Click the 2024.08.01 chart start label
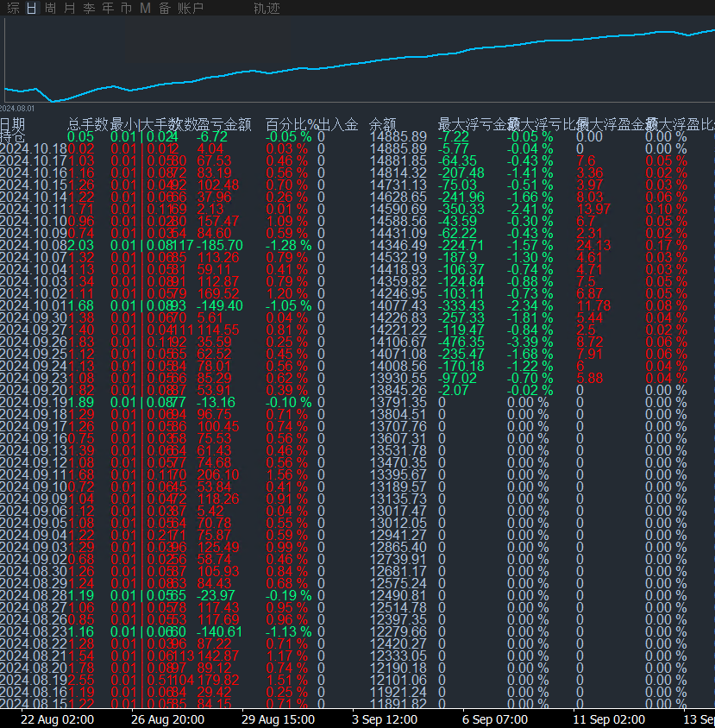 click(17, 108)
